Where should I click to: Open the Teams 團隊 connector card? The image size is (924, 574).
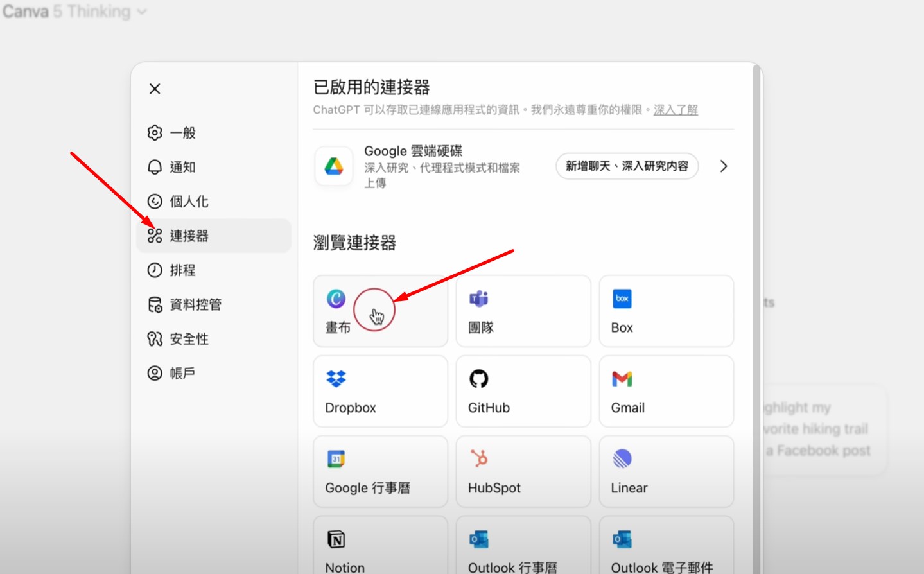(523, 311)
